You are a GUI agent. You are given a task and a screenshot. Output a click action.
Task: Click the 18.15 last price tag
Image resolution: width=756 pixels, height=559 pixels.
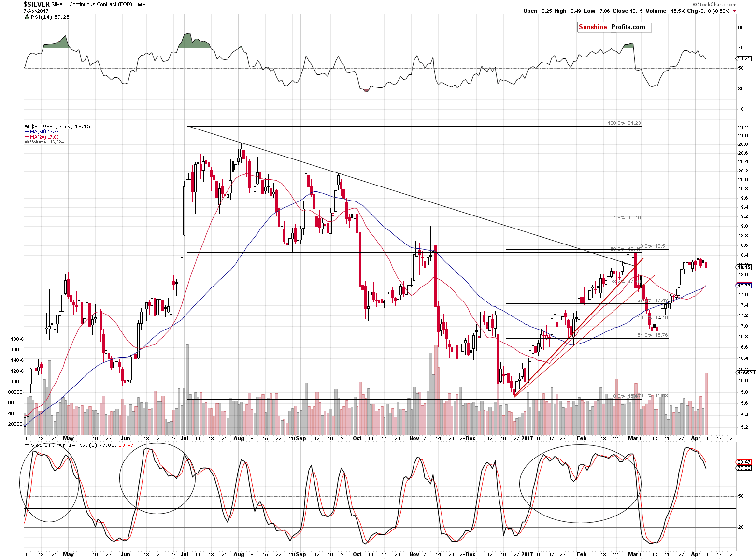coord(744,267)
